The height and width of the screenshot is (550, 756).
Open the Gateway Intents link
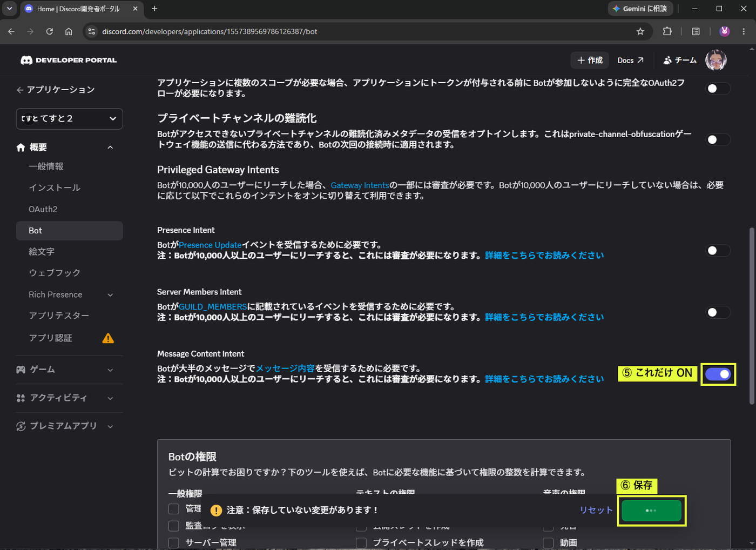click(360, 185)
